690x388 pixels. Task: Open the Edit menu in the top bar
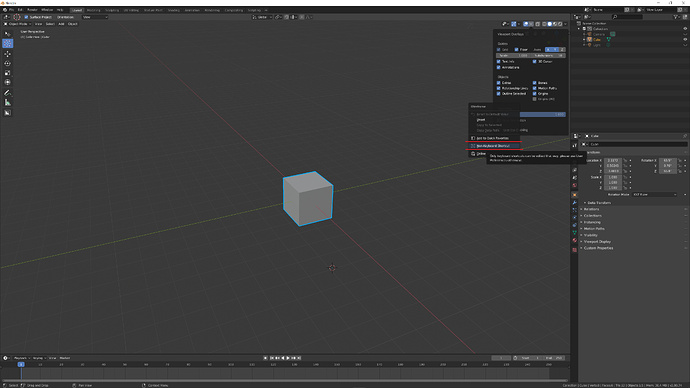20,10
